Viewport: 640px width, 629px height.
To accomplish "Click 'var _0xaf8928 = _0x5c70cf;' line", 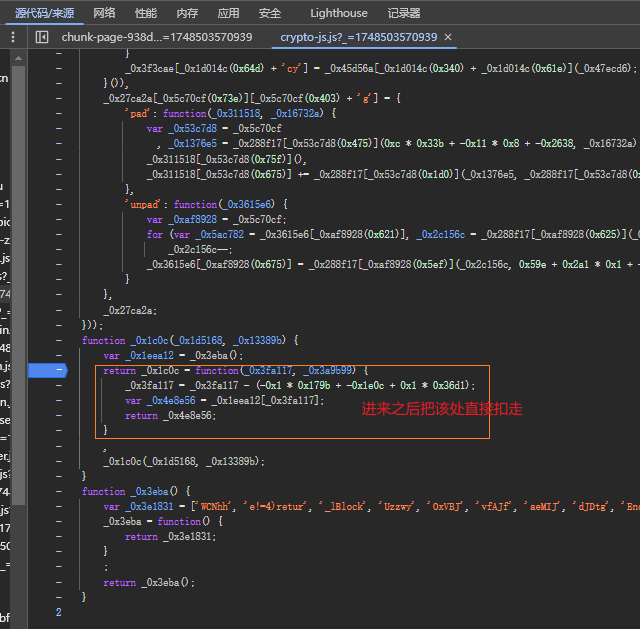I will (x=216, y=220).
